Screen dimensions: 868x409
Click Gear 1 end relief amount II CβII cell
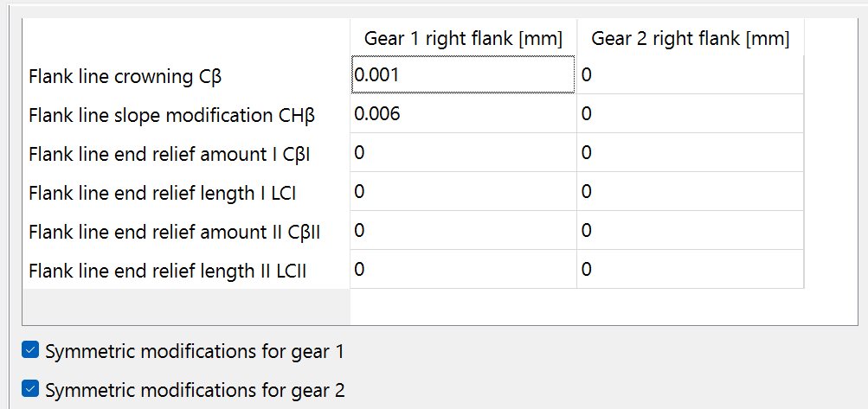[463, 231]
